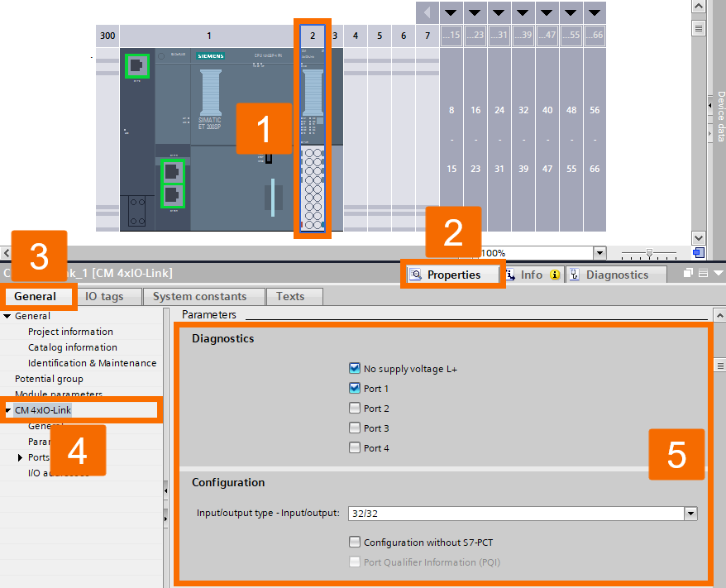Expand the slot group ...15 arrow

coord(451,12)
